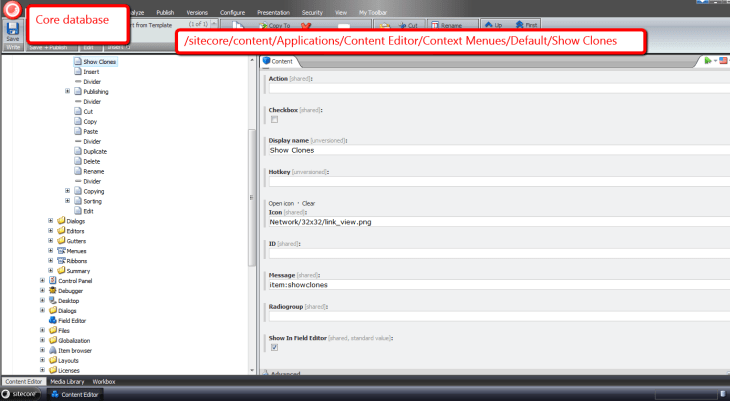Open the View ribbon tab
730x401 pixels.
341,13
